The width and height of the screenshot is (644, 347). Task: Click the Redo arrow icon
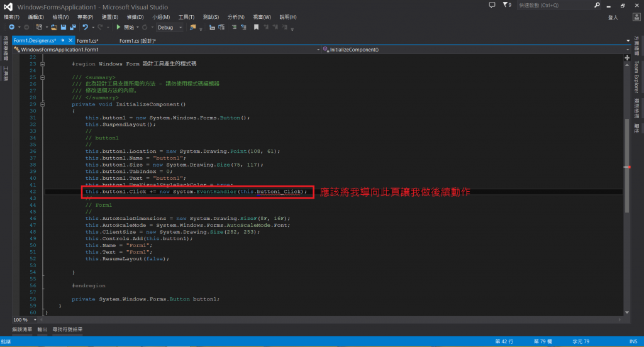coord(100,27)
